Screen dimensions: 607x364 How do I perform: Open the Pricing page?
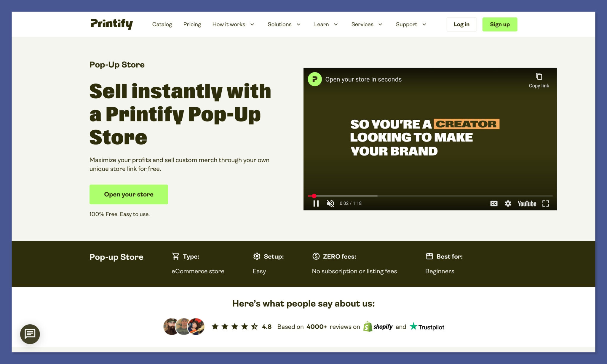click(192, 24)
